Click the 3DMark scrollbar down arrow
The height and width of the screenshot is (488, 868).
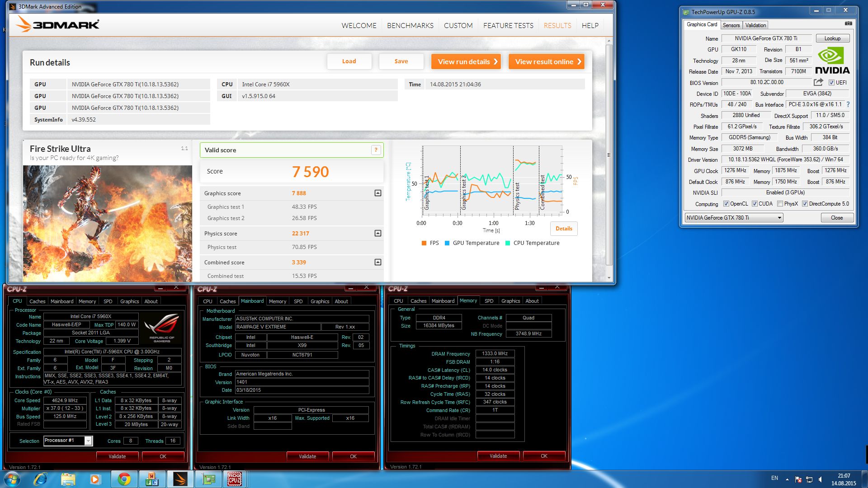pyautogui.click(x=609, y=278)
